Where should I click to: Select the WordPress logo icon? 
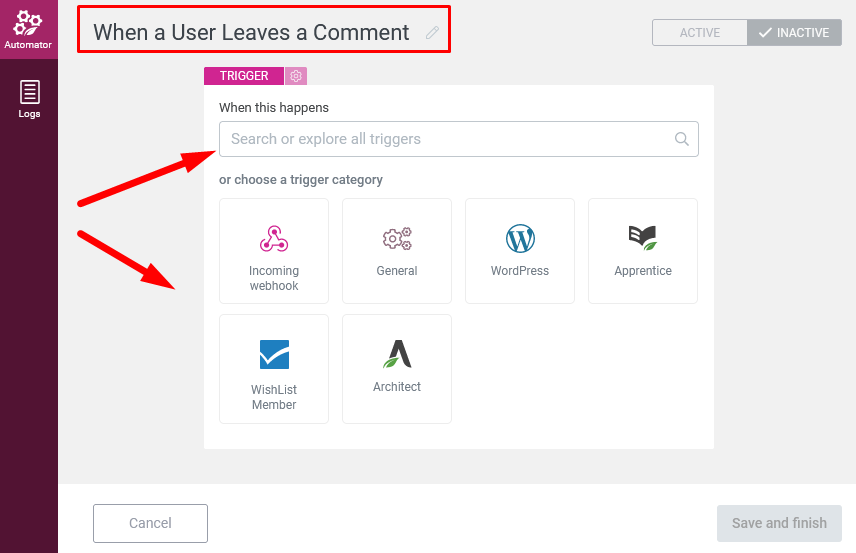pyautogui.click(x=520, y=239)
